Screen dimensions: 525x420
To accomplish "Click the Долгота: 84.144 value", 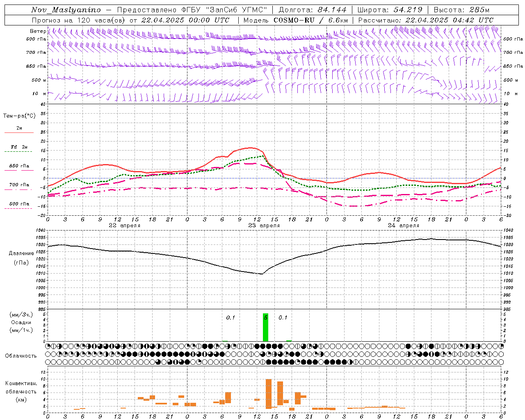I will point(313,10).
